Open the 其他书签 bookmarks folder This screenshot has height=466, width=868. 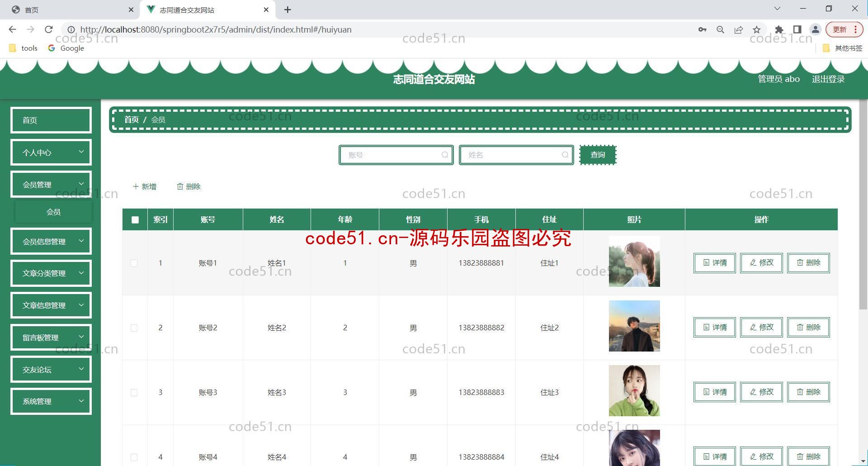[x=842, y=48]
